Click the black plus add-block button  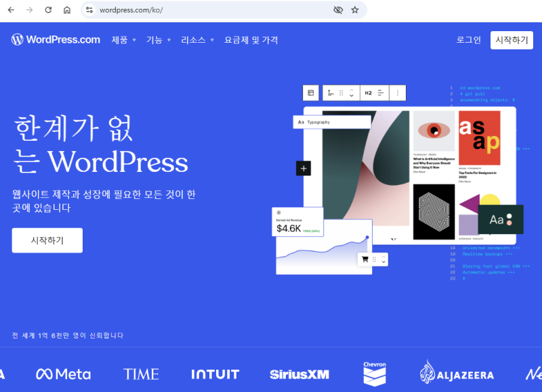click(x=304, y=169)
